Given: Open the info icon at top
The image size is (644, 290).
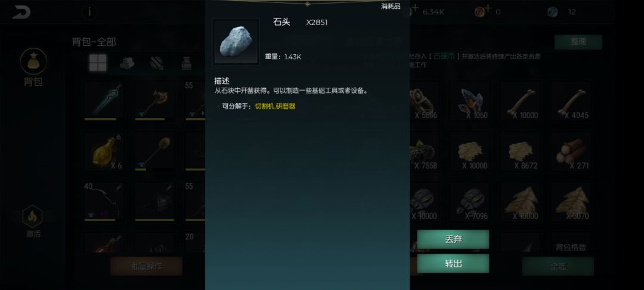Looking at the screenshot, I should (x=89, y=12).
